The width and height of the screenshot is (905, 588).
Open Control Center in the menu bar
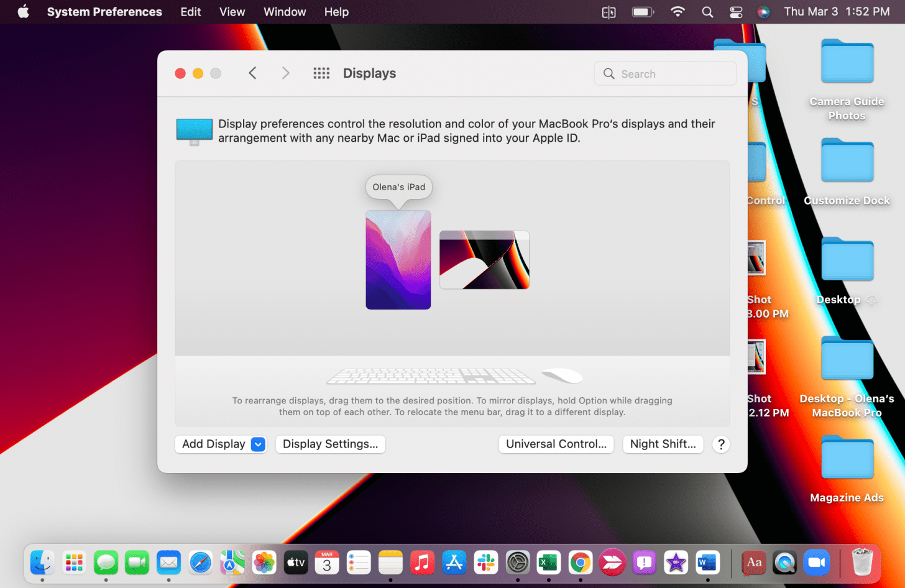pos(736,12)
